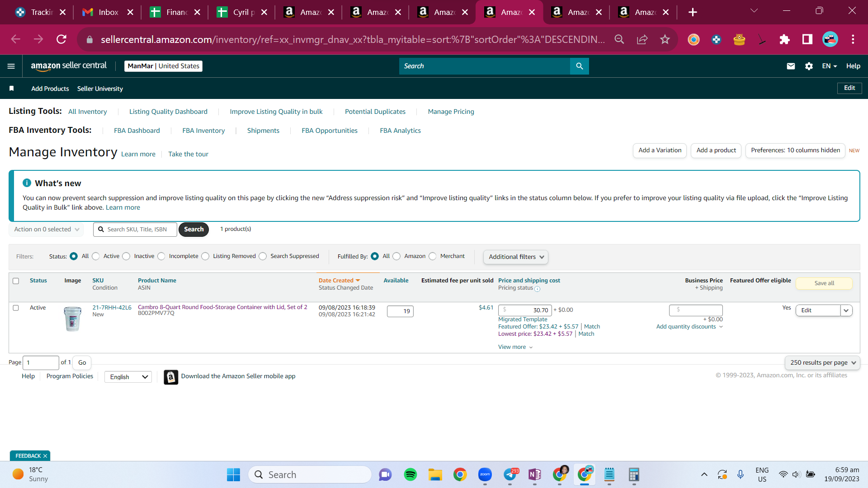Viewport: 868px width, 488px height.
Task: Click the Amazon Seller mobile app icon
Action: pyautogui.click(x=171, y=377)
